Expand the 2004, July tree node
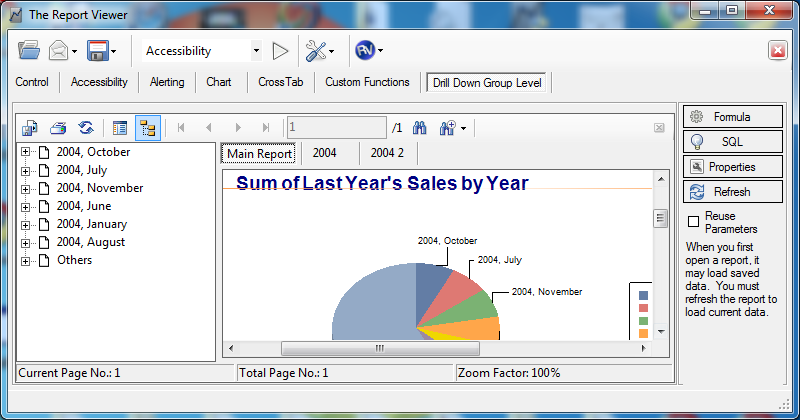 25,170
